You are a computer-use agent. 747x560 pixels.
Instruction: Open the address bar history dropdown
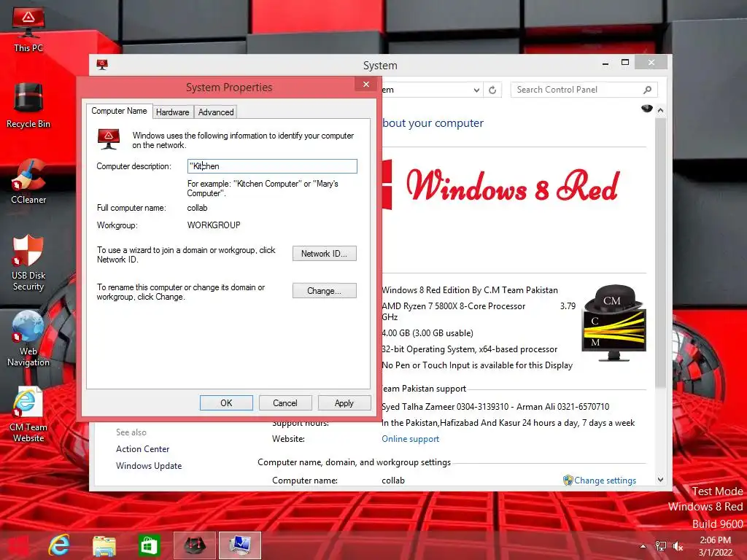point(476,90)
